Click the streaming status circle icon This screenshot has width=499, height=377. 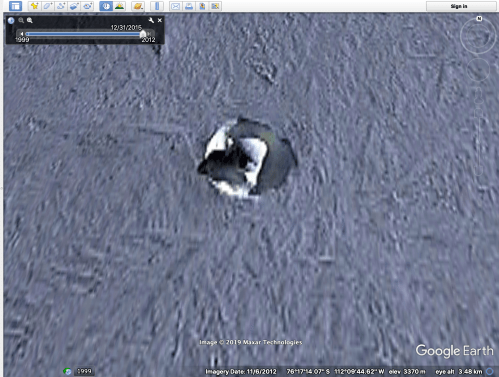(x=490, y=371)
